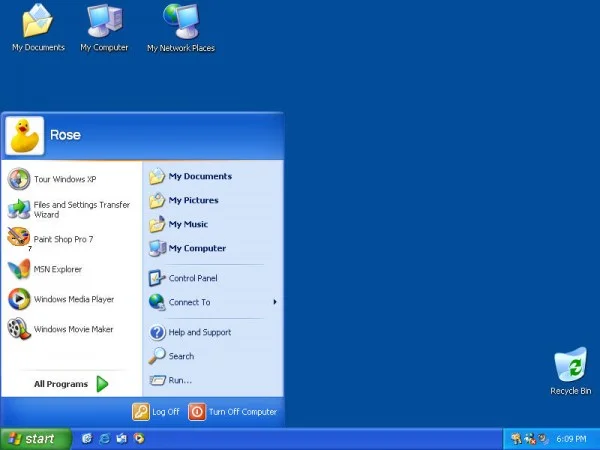The width and height of the screenshot is (600, 450).
Task: Open Tour Windows XP
Action: pos(64,179)
